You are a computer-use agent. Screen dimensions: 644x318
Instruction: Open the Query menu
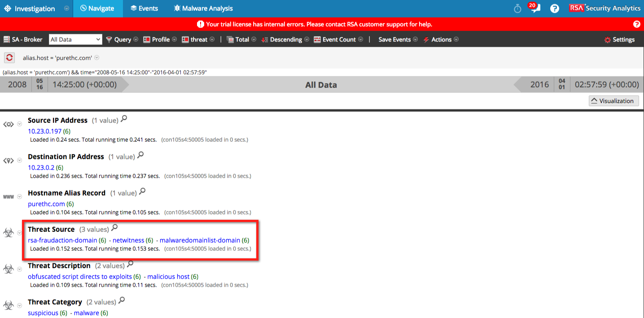tap(122, 39)
